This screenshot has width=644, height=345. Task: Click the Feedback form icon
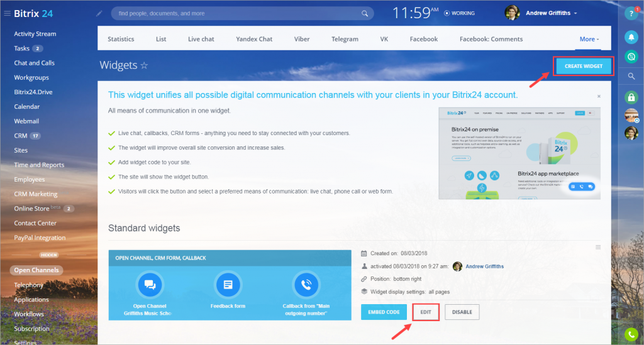click(228, 285)
